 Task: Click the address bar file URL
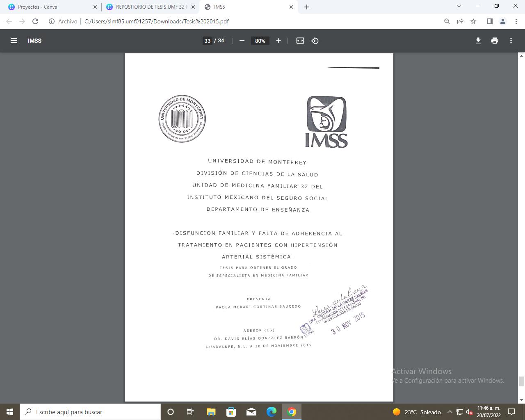156,21
